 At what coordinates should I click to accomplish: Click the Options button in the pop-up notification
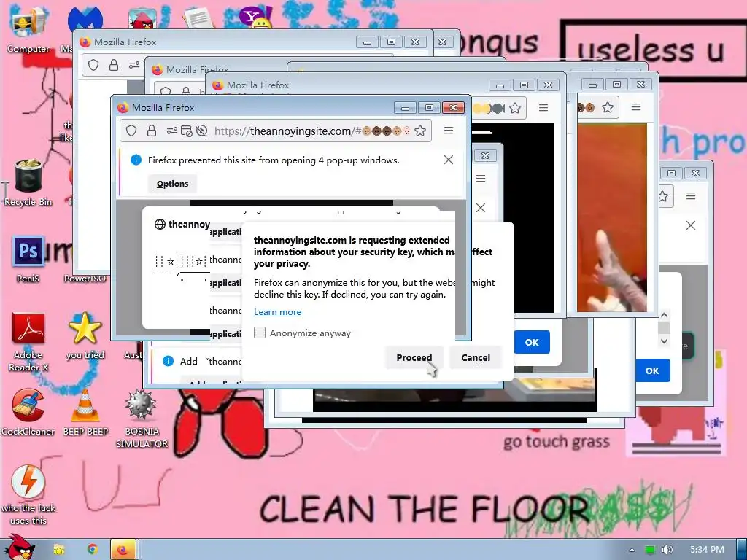(172, 183)
